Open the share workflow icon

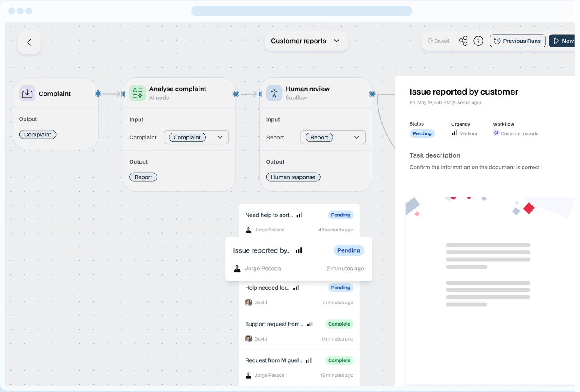click(463, 41)
